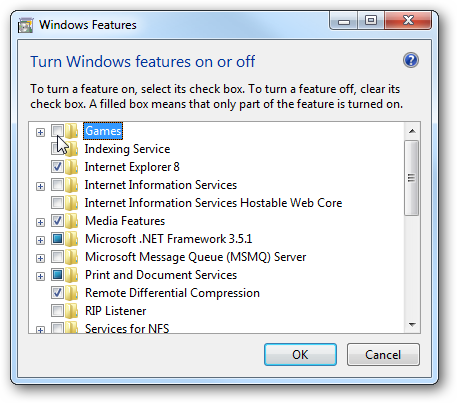Expand the Games tree node
This screenshot has width=457, height=403.
[40, 132]
